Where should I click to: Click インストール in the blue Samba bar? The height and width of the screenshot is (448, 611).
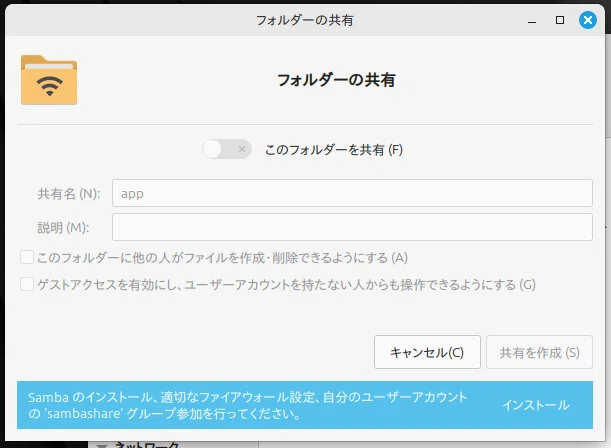pos(536,405)
